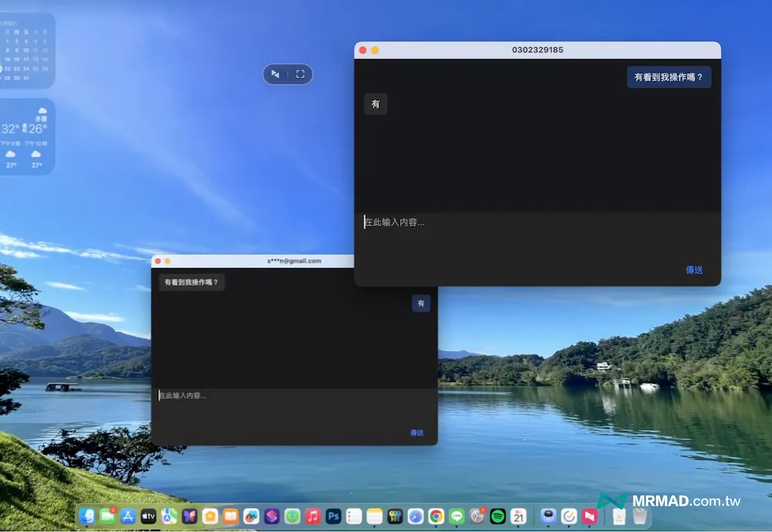Open Safari from the dock
Viewport: 772px width, 532px height.
pyautogui.click(x=415, y=517)
